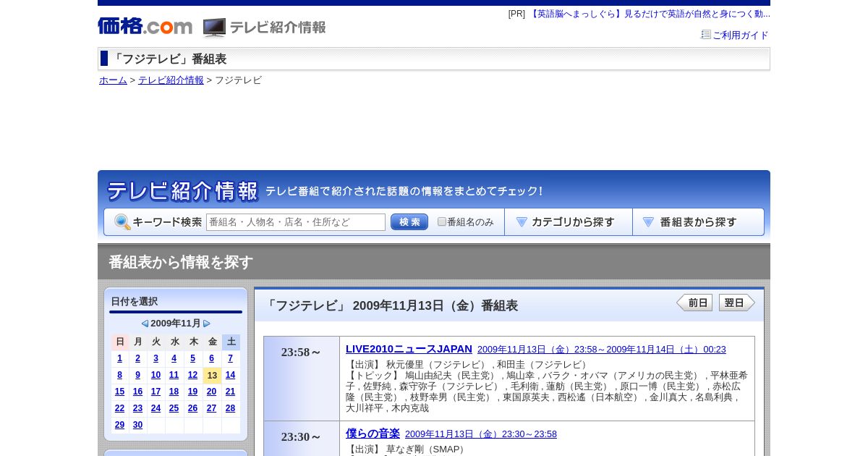Click the 23:30～ time cell
The width and height of the screenshot is (868, 456).
(302, 437)
